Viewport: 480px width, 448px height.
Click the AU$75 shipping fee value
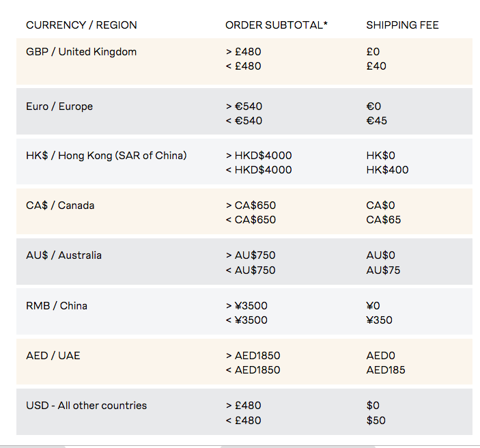[383, 270]
